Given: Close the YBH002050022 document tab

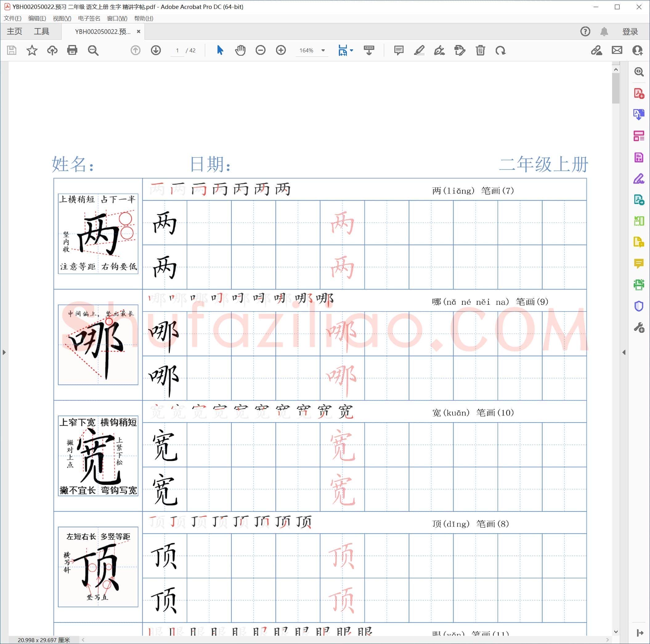Looking at the screenshot, I should point(139,32).
